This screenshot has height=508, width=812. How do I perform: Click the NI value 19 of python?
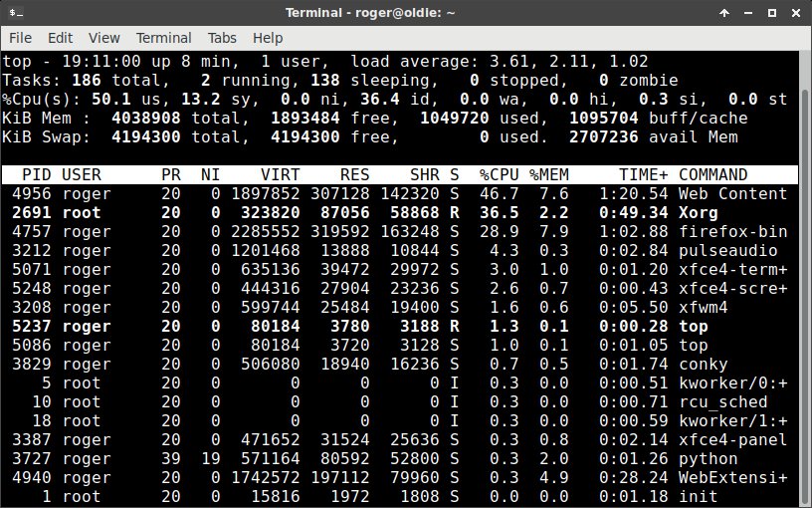(x=210, y=459)
